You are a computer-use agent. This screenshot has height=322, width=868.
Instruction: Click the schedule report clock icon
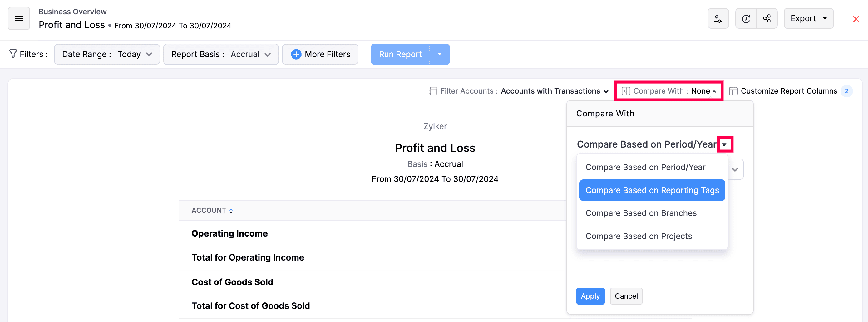[746, 18]
